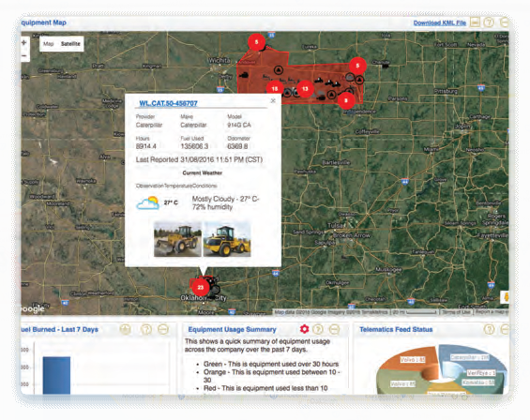
Task: Click the Equipment Usage Summary title
Action: click(x=232, y=329)
